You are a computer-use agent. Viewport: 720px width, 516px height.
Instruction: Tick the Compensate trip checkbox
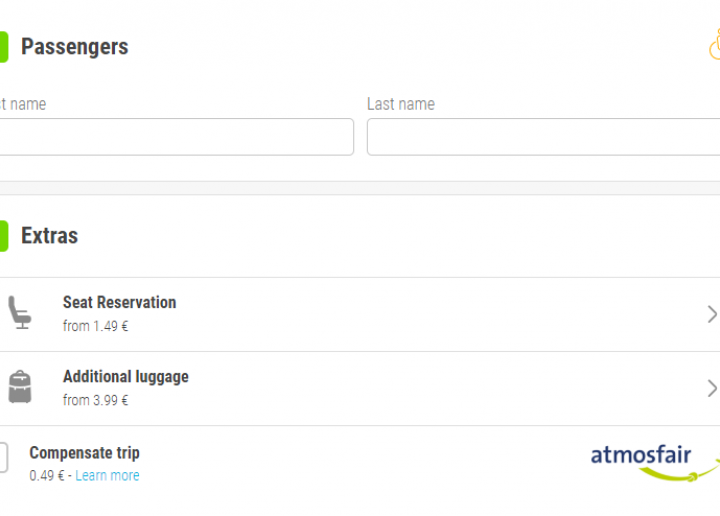(x=2, y=458)
